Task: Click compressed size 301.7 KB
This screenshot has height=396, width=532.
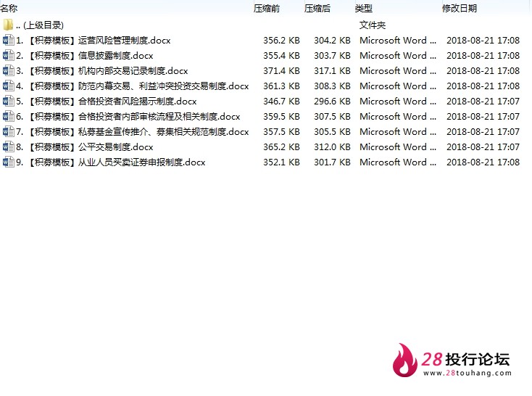Action: tap(332, 162)
